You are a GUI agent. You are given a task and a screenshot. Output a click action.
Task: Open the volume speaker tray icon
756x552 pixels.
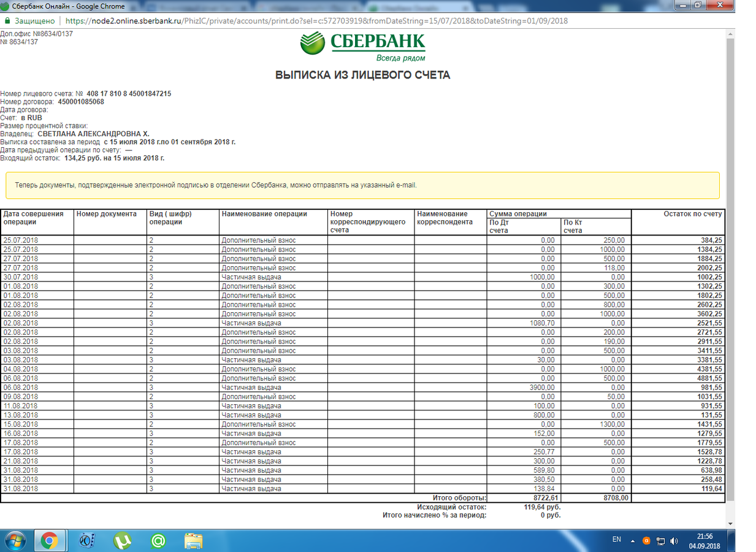(674, 540)
